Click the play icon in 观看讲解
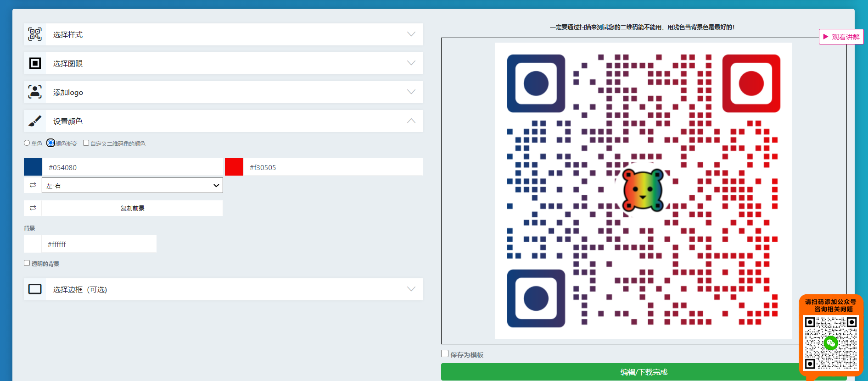Image resolution: width=868 pixels, height=381 pixels. point(826,37)
